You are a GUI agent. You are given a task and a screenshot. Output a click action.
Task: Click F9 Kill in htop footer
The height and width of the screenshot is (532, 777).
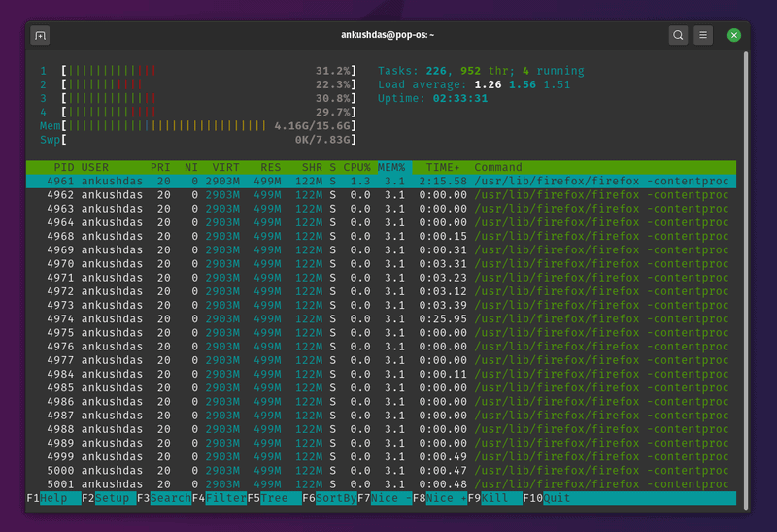click(494, 498)
